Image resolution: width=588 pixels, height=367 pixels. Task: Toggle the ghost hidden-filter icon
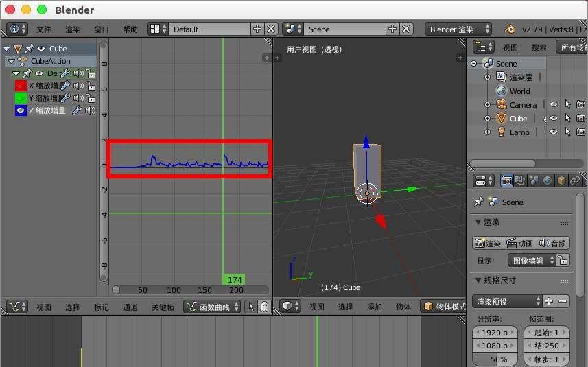[x=264, y=307]
